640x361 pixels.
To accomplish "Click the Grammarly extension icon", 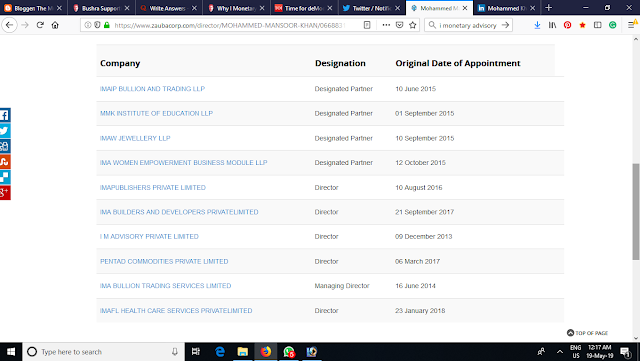I will coord(613,25).
